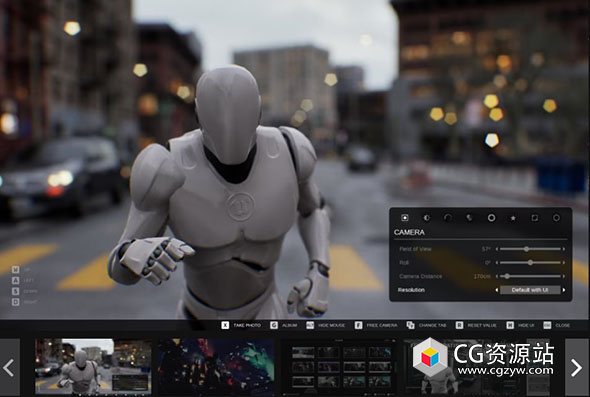
Task: Switch to Free Camera mode
Action: 382,325
